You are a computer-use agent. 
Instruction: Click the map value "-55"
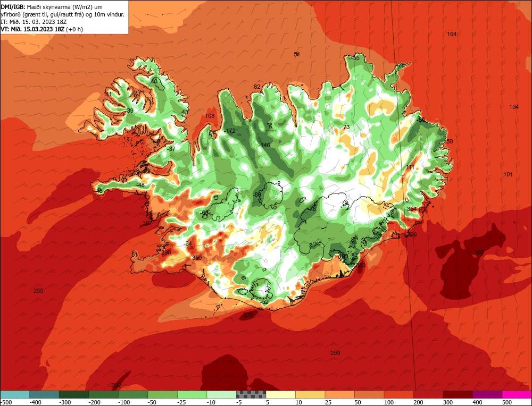tap(355, 58)
